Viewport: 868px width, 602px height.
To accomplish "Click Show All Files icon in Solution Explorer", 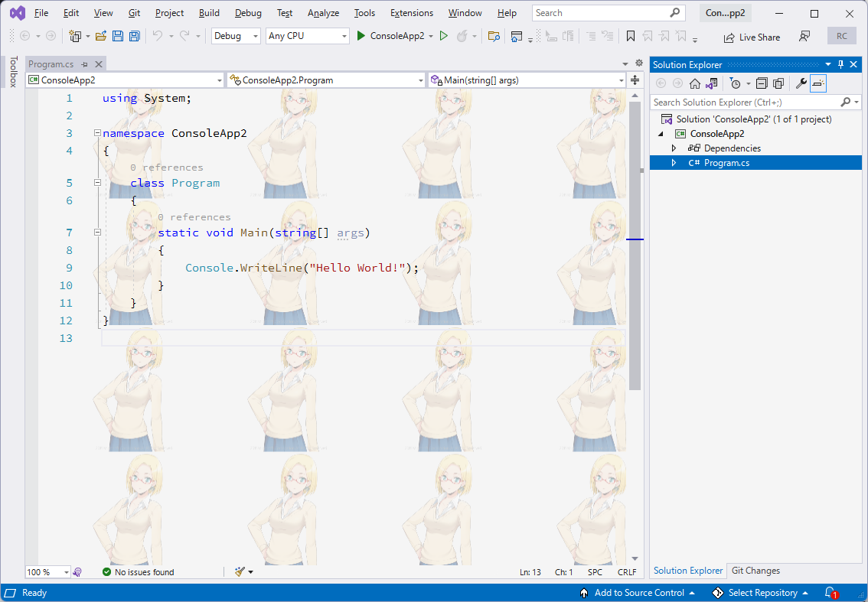I will (x=778, y=83).
